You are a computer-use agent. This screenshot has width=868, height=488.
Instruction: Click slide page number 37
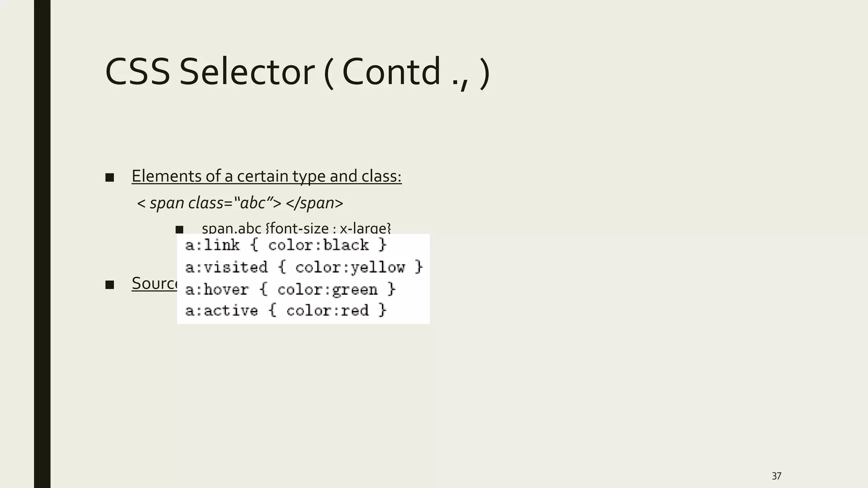[x=776, y=476]
